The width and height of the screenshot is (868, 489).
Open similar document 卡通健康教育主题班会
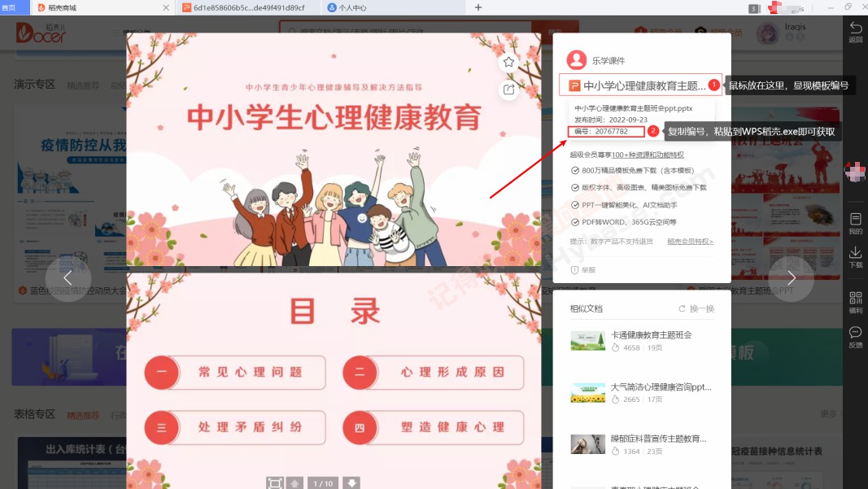[651, 335]
